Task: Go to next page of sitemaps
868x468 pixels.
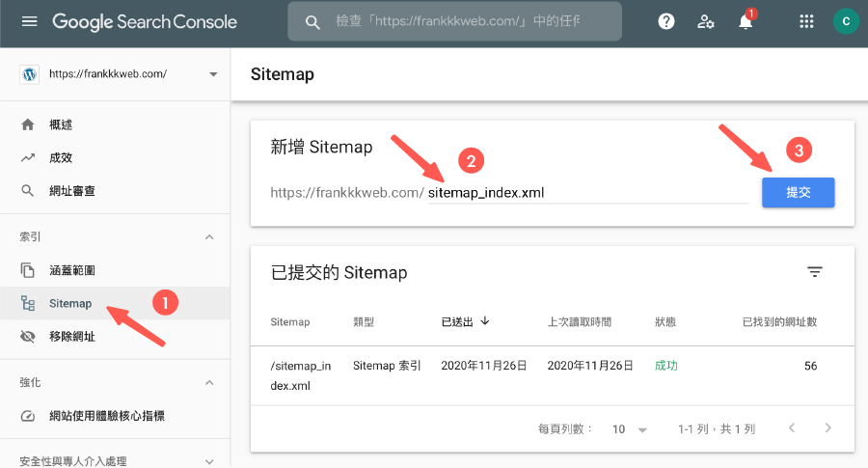Action: tap(827, 427)
